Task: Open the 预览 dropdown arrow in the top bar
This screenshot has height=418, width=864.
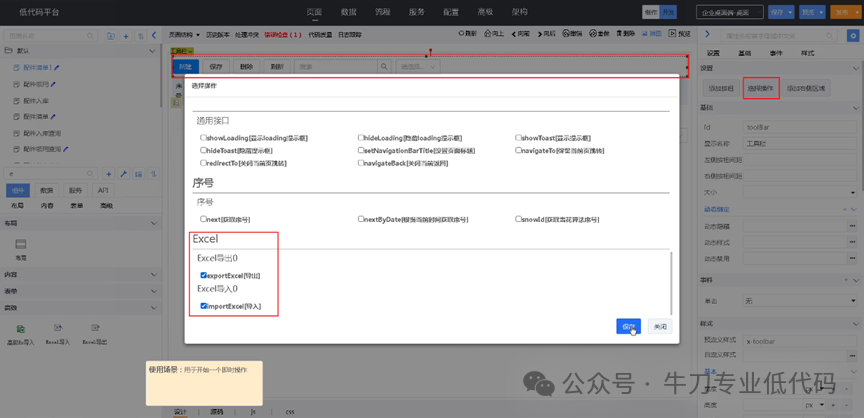Action: 822,12
